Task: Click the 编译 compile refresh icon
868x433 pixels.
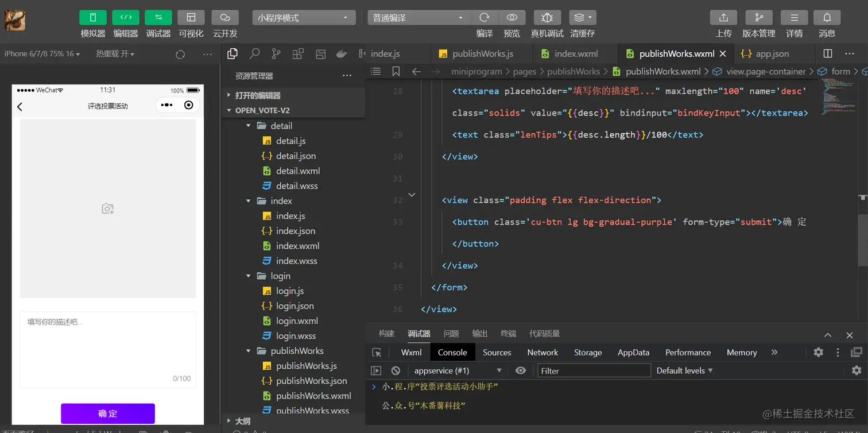Action: (485, 18)
